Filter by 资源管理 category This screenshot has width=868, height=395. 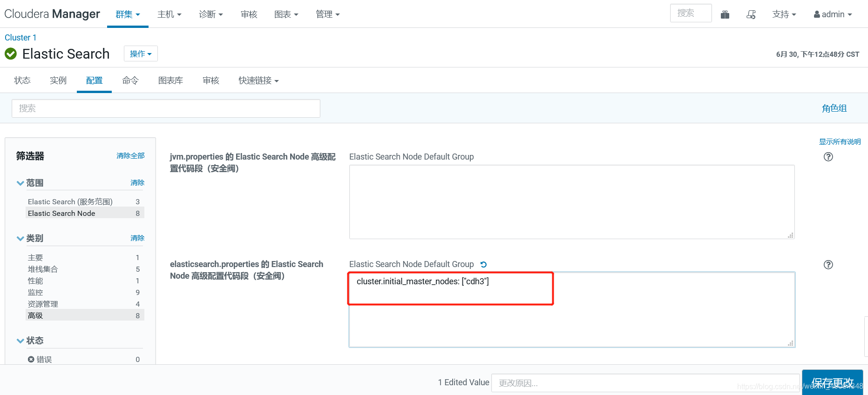point(85,304)
